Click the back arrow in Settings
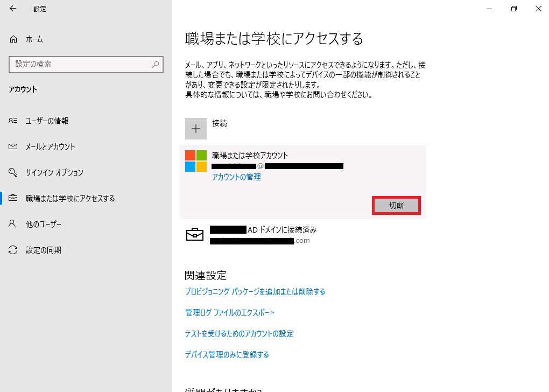This screenshot has width=549, height=392. coord(13,9)
